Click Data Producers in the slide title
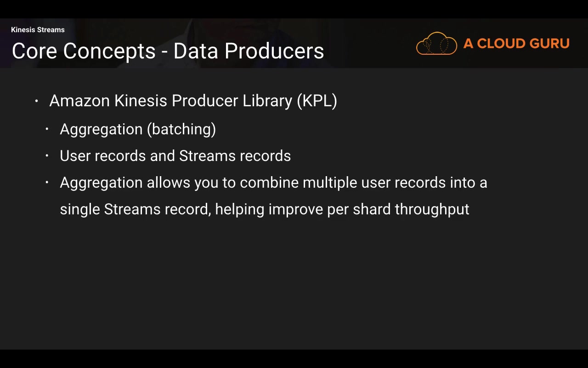The image size is (588, 368). point(249,51)
